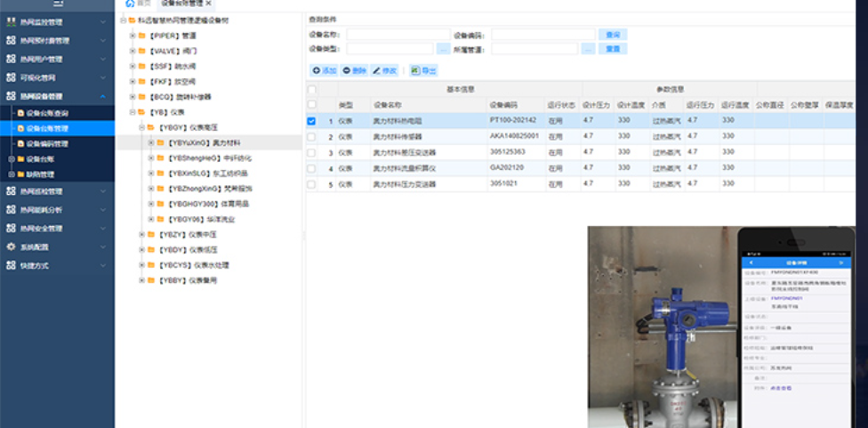Close the 设备台账管理 tab

pos(208,4)
